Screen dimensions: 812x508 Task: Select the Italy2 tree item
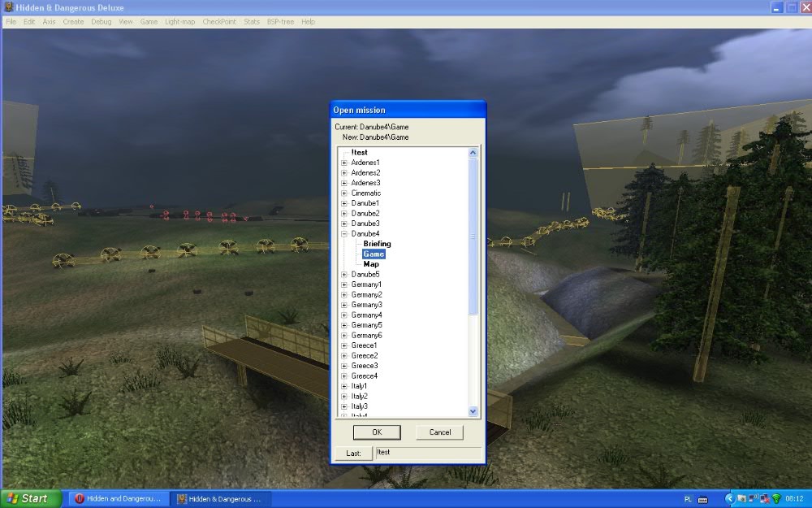point(360,397)
